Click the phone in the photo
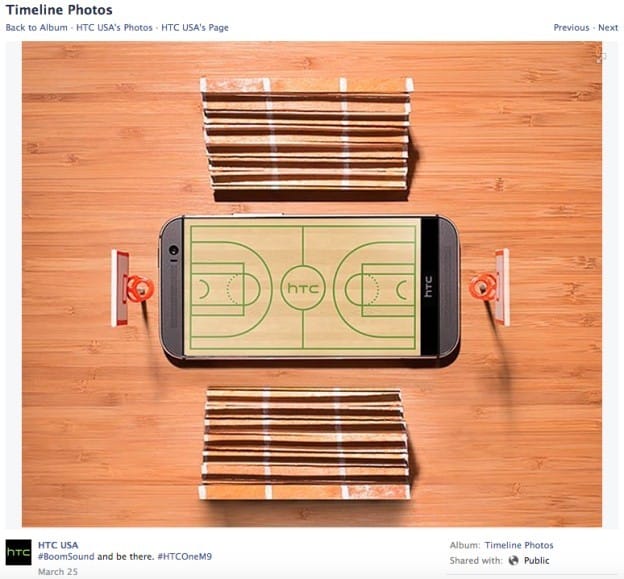The width and height of the screenshot is (624, 579). coord(310,287)
